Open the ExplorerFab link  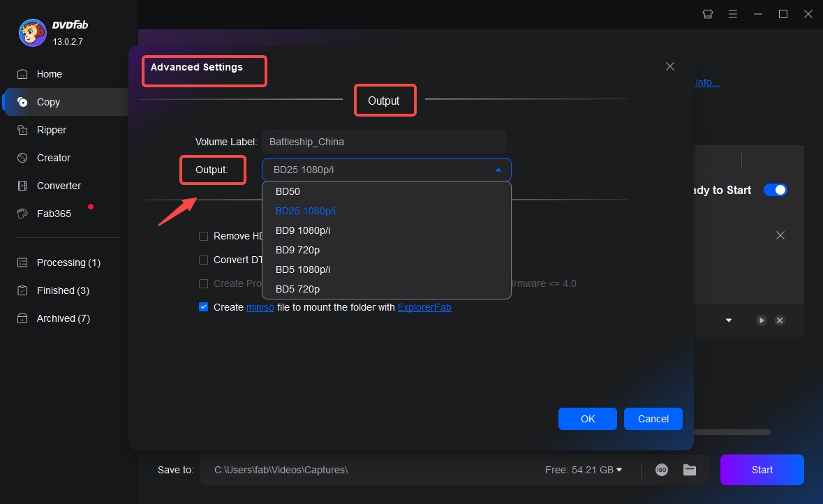pos(424,307)
